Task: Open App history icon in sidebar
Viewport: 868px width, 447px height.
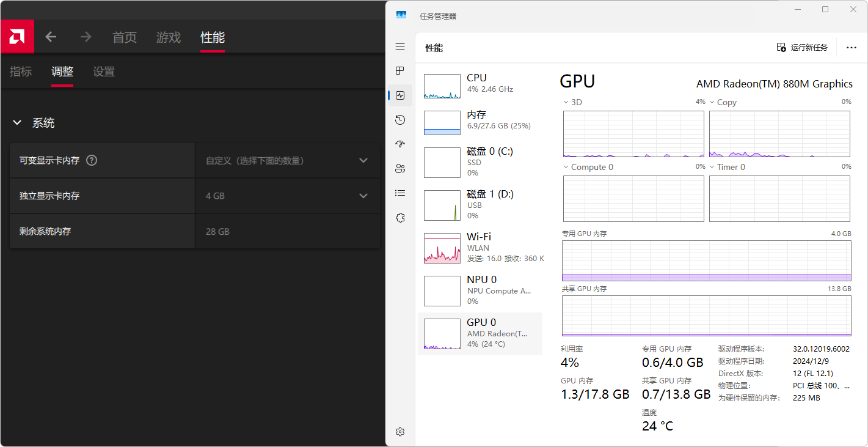Action: point(400,120)
